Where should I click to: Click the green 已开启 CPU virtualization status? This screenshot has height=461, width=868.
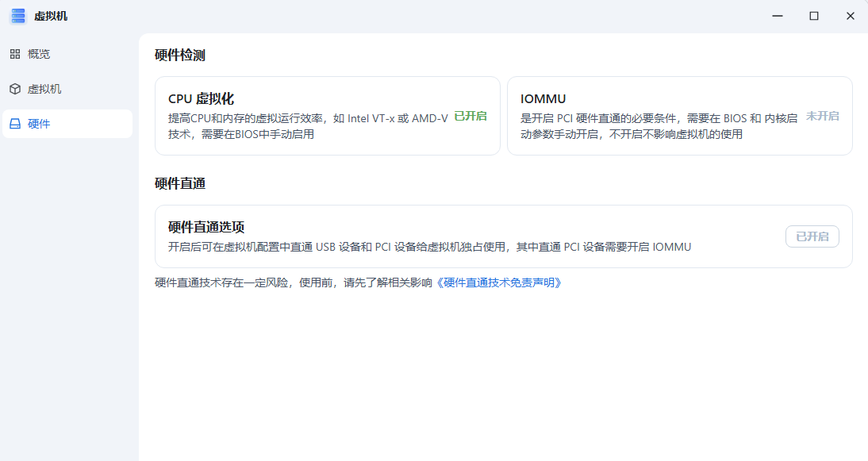[x=470, y=116]
